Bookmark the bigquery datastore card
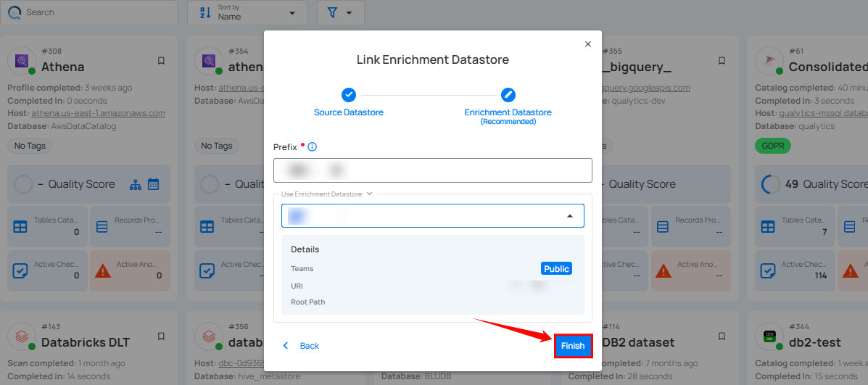Viewport: 868px width, 385px height. point(722,61)
